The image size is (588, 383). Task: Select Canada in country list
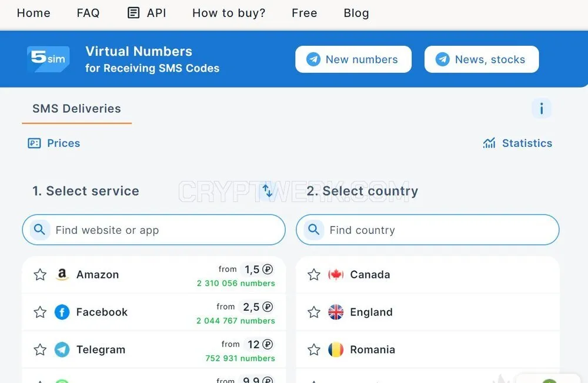[x=427, y=275]
